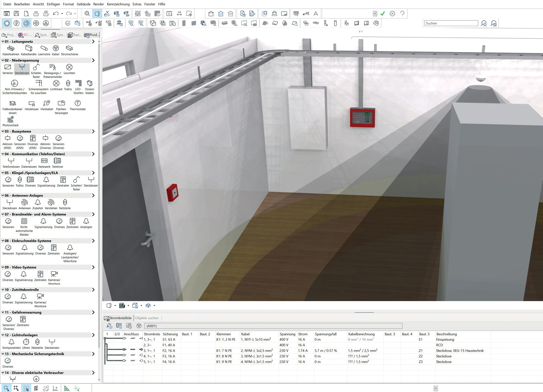Click the favorites search icon next to Suchen

coord(484,23)
